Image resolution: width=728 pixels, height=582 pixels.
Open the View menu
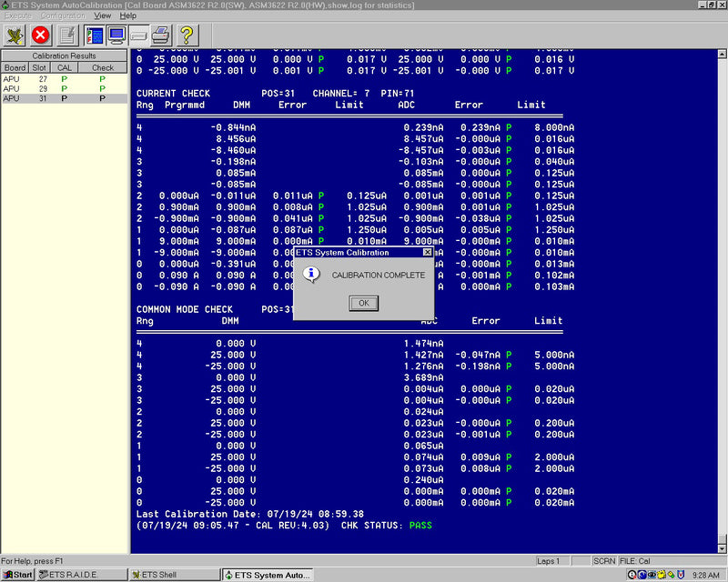click(102, 15)
